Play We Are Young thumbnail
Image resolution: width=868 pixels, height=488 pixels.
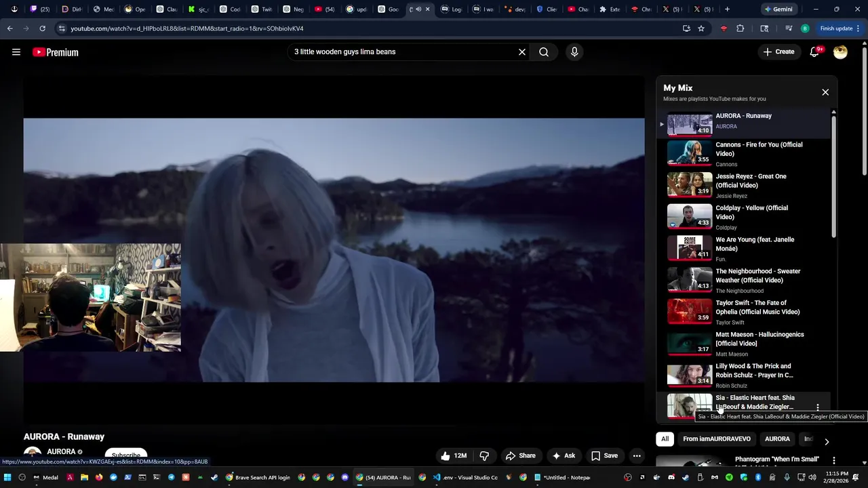point(690,248)
